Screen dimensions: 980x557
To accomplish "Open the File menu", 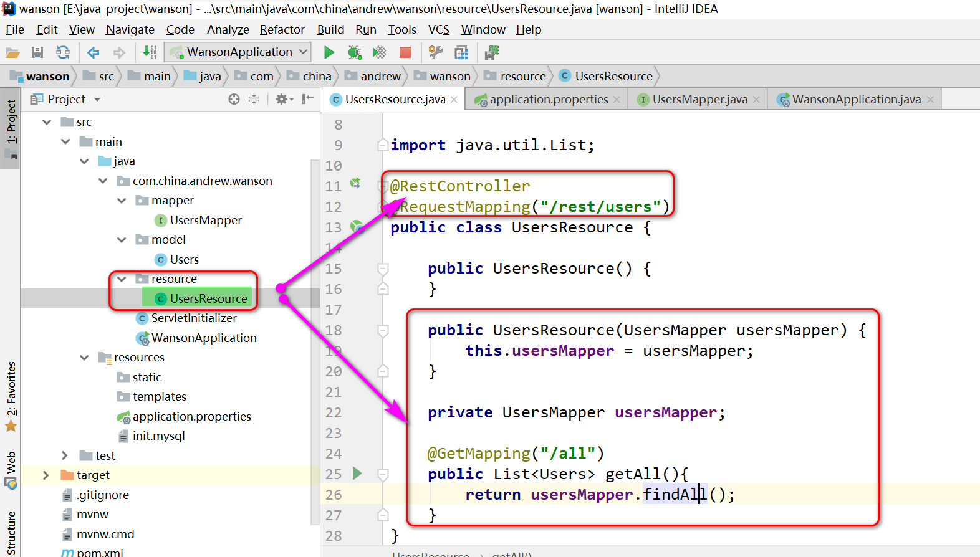I will point(15,30).
